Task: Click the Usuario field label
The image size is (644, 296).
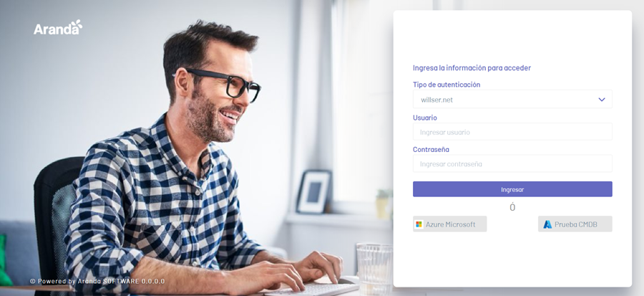Action: tap(424, 118)
